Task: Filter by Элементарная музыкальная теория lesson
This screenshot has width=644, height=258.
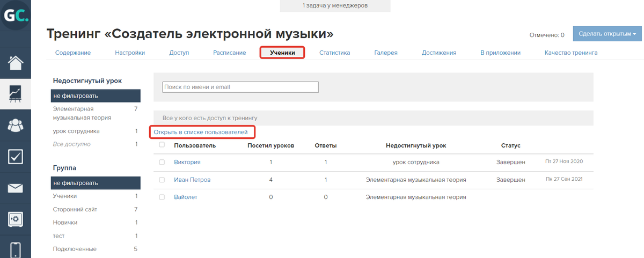Action: [82, 113]
